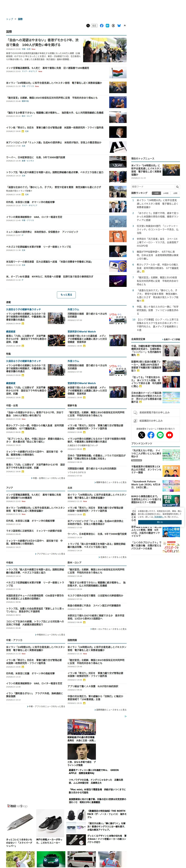This screenshot has width=186, height=868.
Task: Open the sidebar Facebook follow icon
Action: tap(151, 435)
